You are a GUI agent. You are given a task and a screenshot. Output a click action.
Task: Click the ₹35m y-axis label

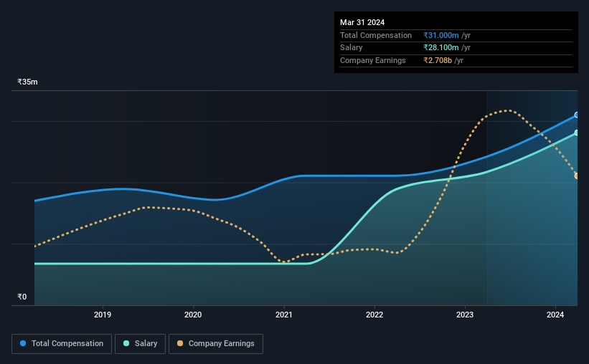click(27, 82)
